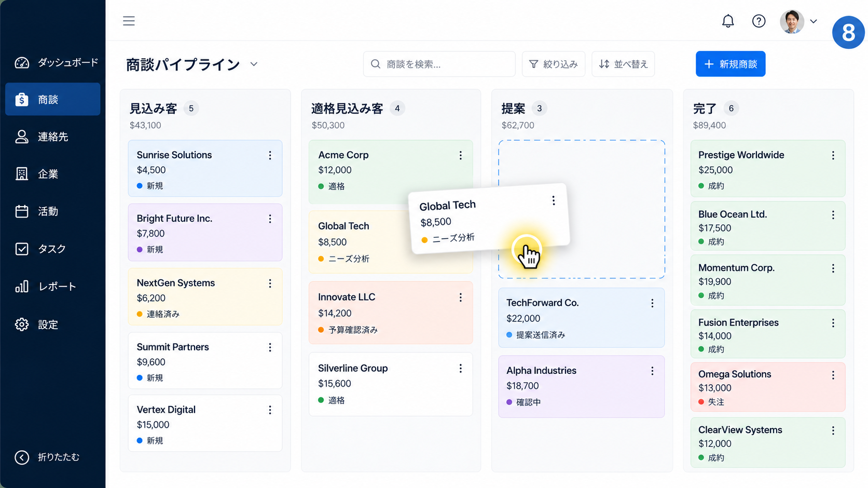Click the $62,700 提案 column total
Image resolution: width=868 pixels, height=488 pixels.
(518, 125)
